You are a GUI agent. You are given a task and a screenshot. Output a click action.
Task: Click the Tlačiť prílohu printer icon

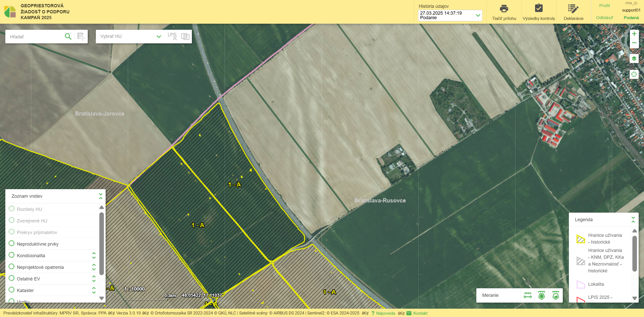504,9
